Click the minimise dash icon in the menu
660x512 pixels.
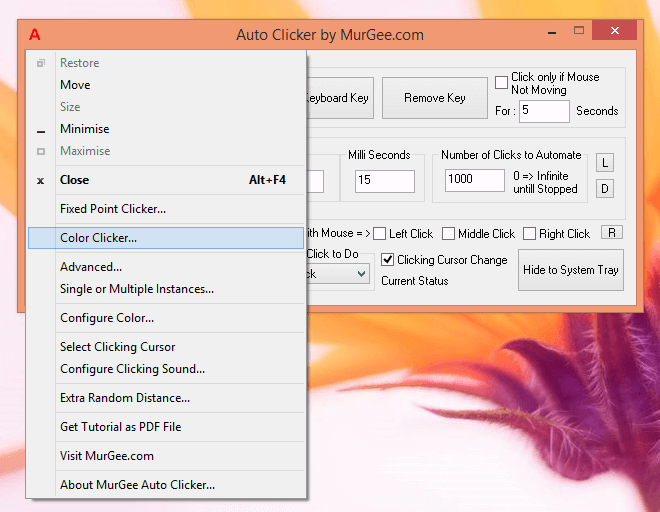point(41,132)
